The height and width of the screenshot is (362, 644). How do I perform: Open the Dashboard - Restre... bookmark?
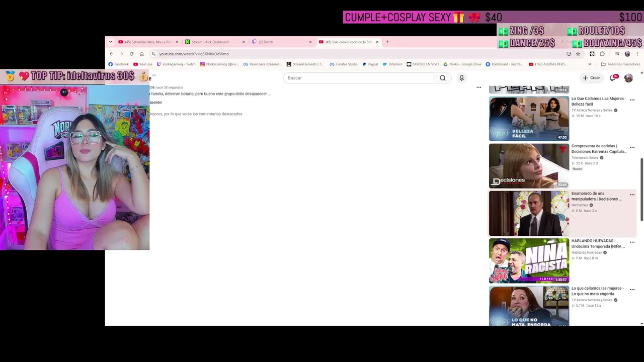click(x=504, y=64)
